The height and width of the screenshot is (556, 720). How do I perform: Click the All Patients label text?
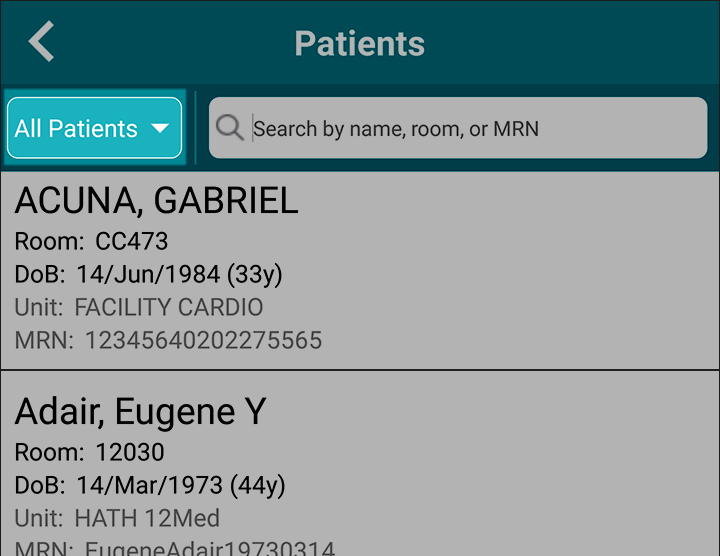tap(76, 128)
